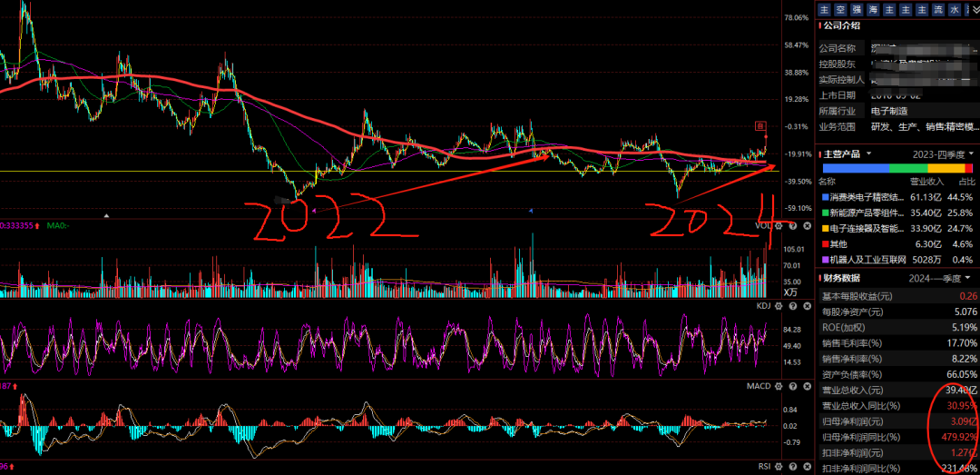Click the 实际控制人 label
The height and width of the screenshot is (475, 980).
point(842,80)
